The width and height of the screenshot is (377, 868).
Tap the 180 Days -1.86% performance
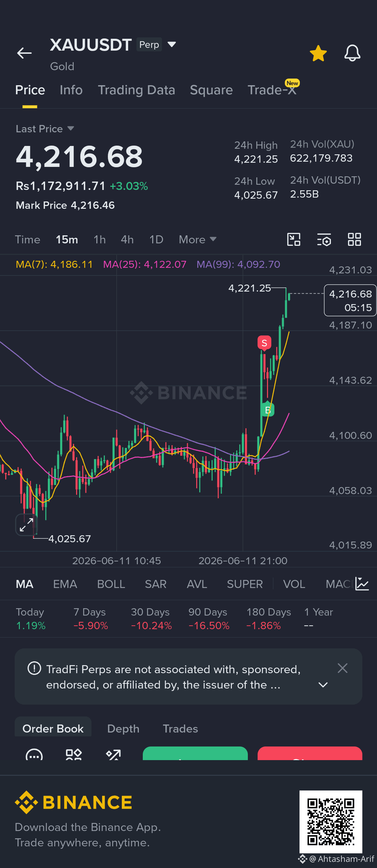point(269,619)
